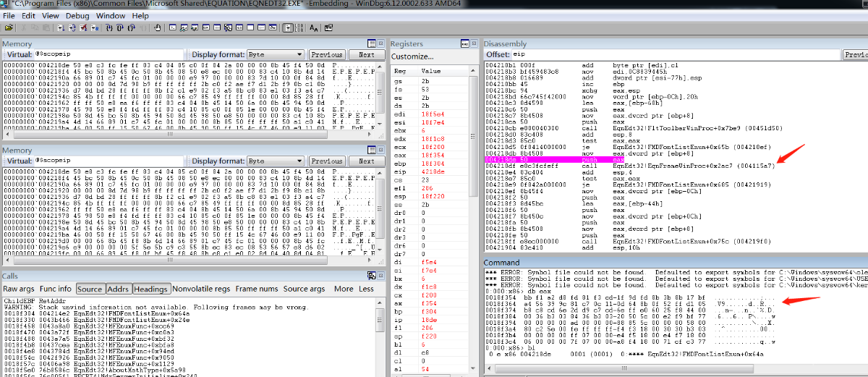This screenshot has width=868, height=377.
Task: Open the Command window via toolbar icon
Action: [x=172, y=27]
